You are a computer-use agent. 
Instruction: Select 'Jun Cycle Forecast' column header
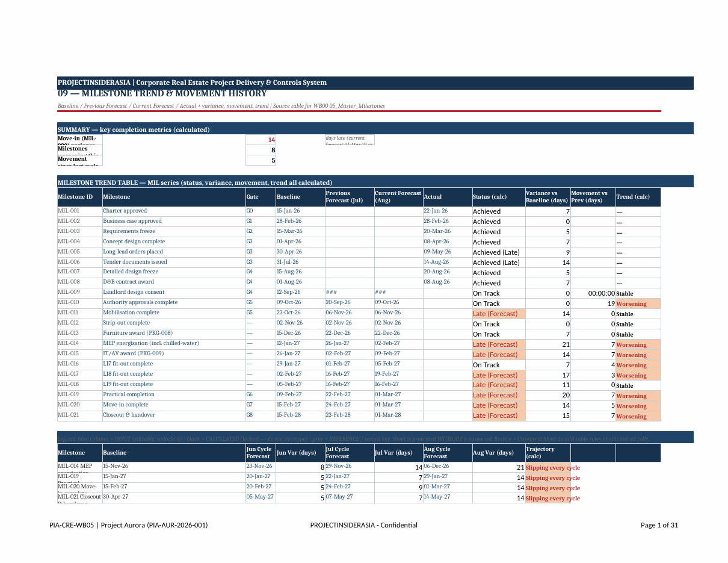(x=261, y=453)
